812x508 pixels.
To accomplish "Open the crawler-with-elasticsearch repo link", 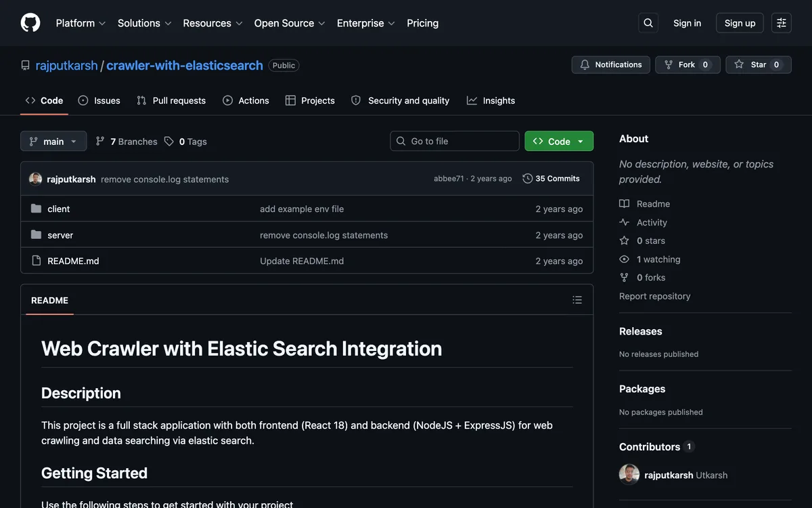I will click(x=185, y=65).
